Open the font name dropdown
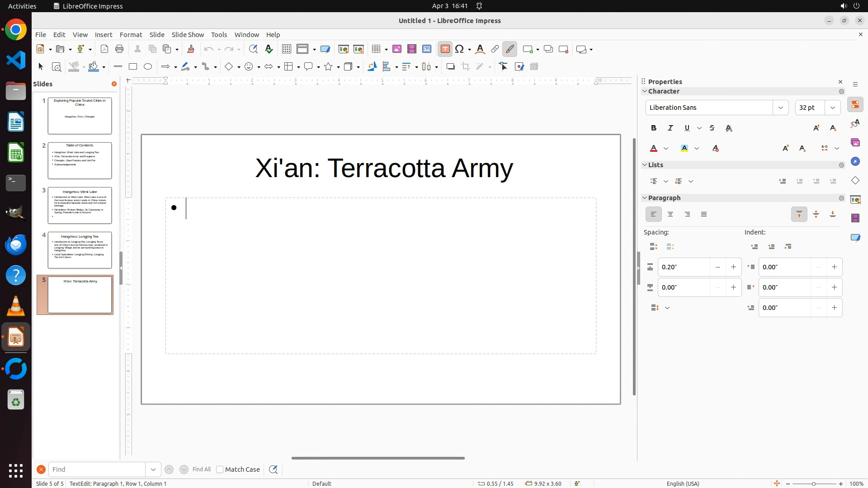Screen dimensions: 868x488 780,108
